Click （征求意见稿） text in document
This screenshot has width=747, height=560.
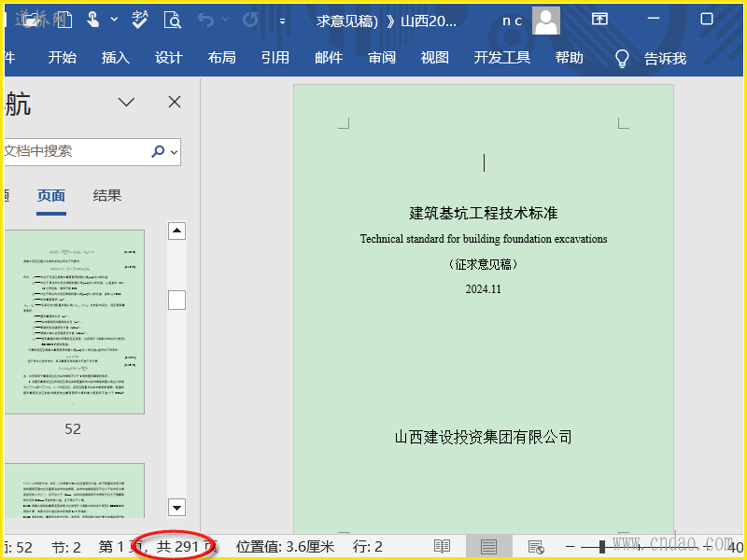(483, 264)
